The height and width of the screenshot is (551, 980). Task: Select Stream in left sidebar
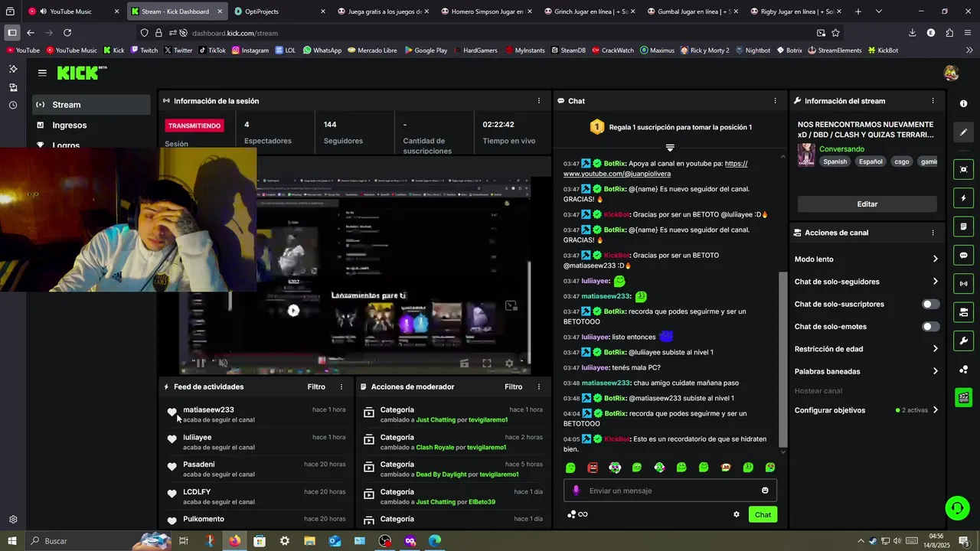[91, 105]
